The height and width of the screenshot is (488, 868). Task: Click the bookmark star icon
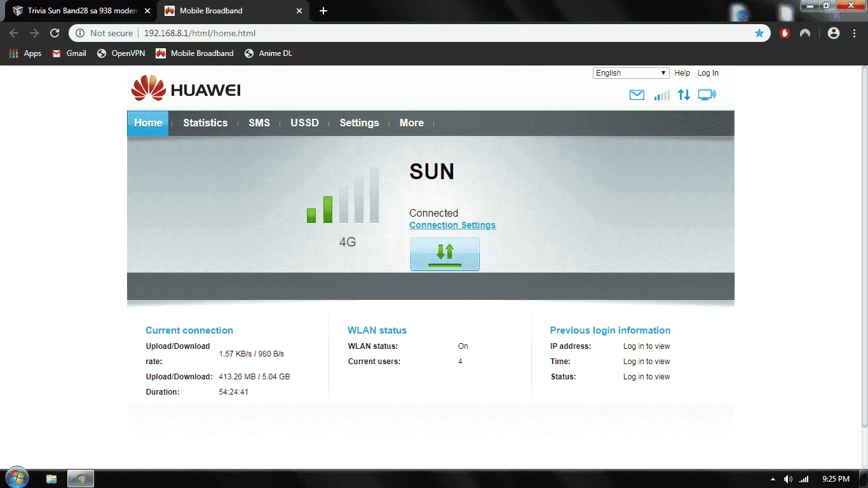(x=759, y=33)
